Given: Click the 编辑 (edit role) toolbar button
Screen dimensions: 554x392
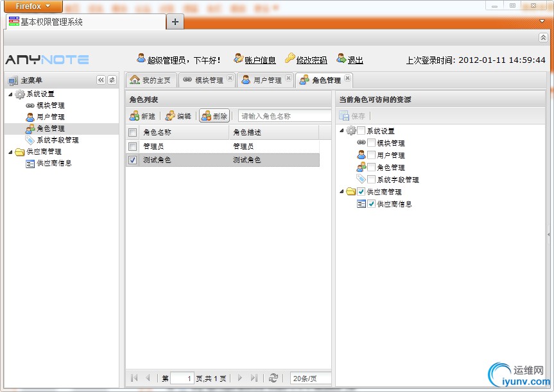Looking at the screenshot, I should point(178,116).
